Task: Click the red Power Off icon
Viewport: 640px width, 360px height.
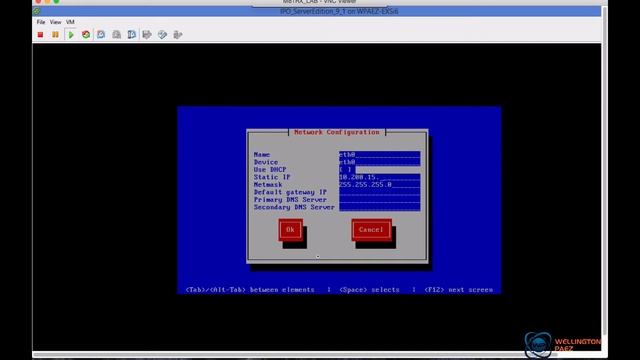Action: 40,35
